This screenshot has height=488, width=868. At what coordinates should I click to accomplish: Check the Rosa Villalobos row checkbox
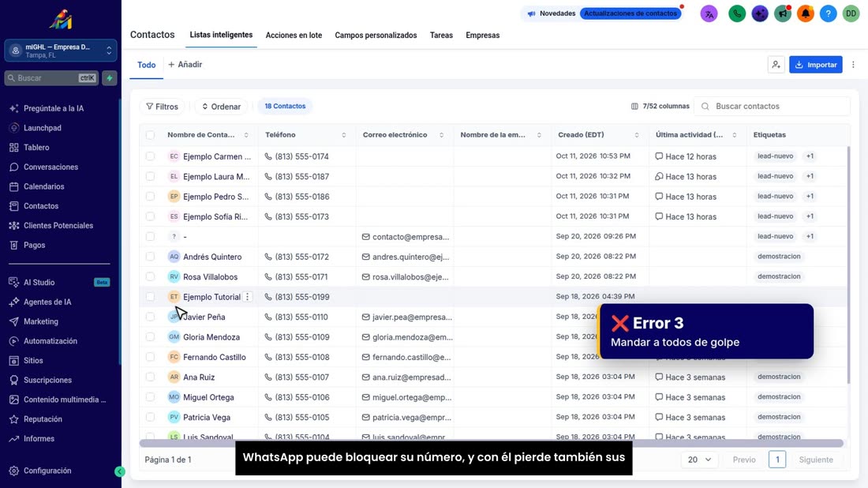pos(150,276)
